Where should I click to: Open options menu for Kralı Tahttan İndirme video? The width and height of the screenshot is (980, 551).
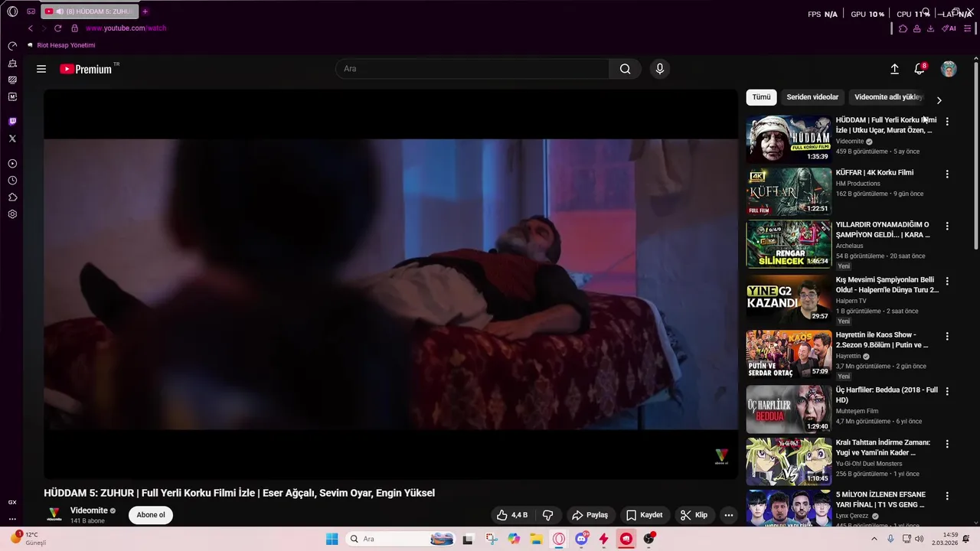[947, 444]
